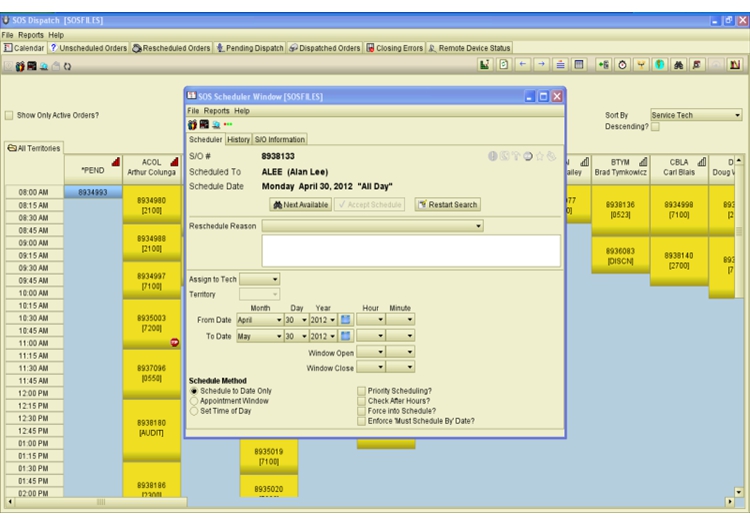This screenshot has width=750, height=525.
Task: Click the refresh document icon in the Dispatch toolbar
Action: tap(504, 65)
